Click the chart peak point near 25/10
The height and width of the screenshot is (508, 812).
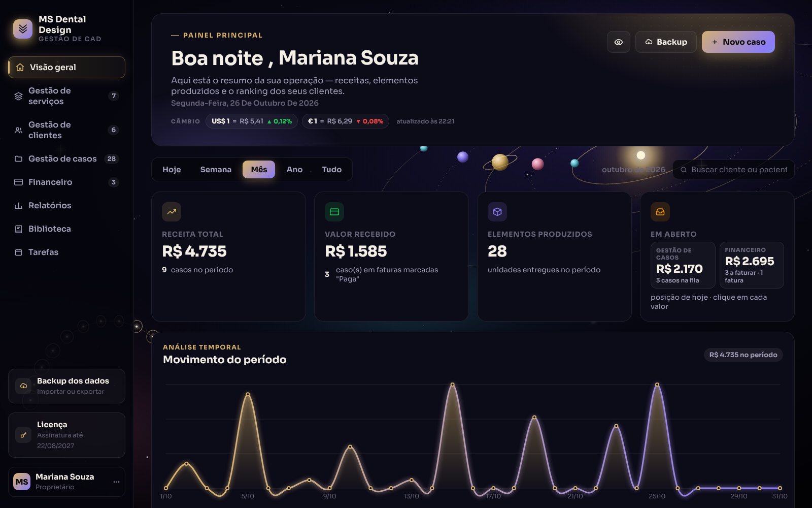click(x=657, y=385)
